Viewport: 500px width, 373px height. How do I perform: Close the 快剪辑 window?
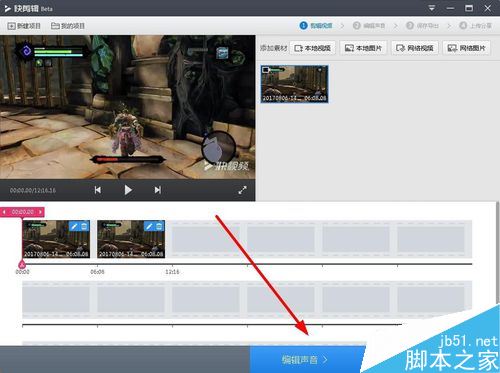(x=488, y=8)
